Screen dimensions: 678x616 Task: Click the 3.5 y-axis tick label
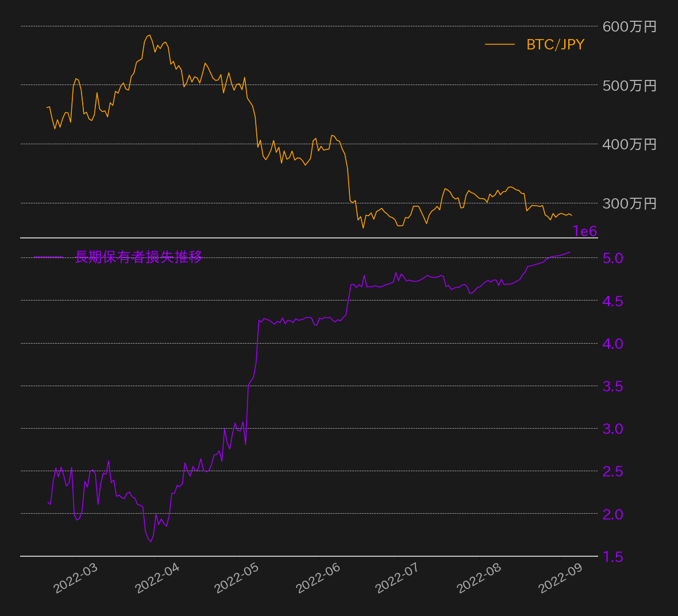point(612,386)
